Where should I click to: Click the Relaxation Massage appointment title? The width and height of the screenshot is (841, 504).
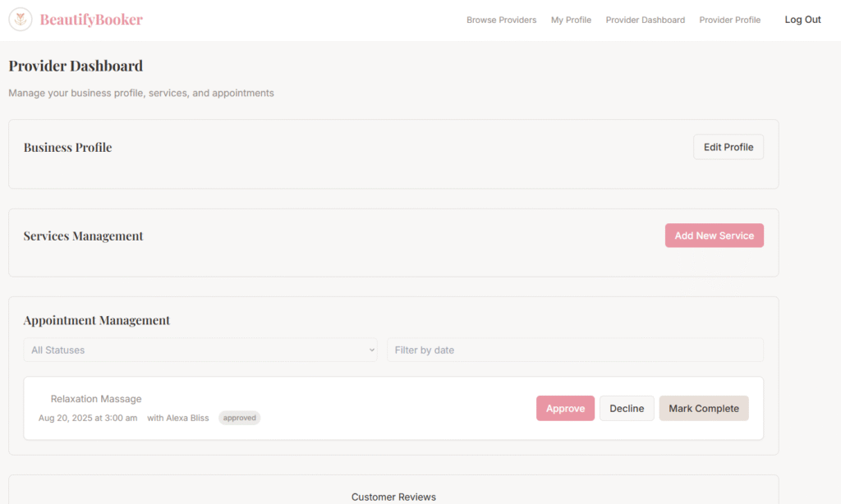pos(96,399)
